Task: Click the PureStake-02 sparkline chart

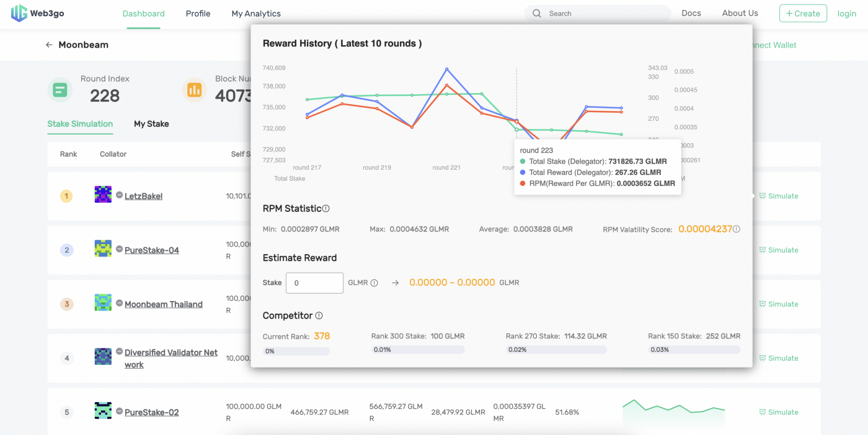Action: 673,412
